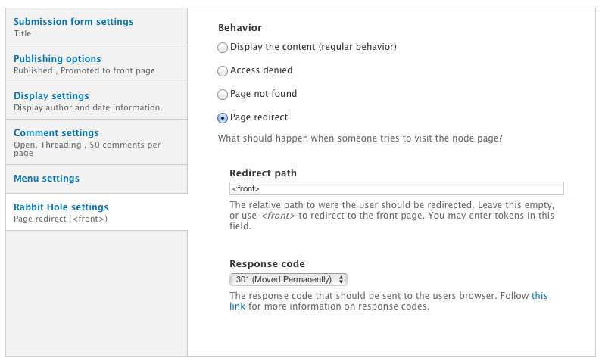Open the Response code dropdown
602x364 pixels.
[x=289, y=279]
